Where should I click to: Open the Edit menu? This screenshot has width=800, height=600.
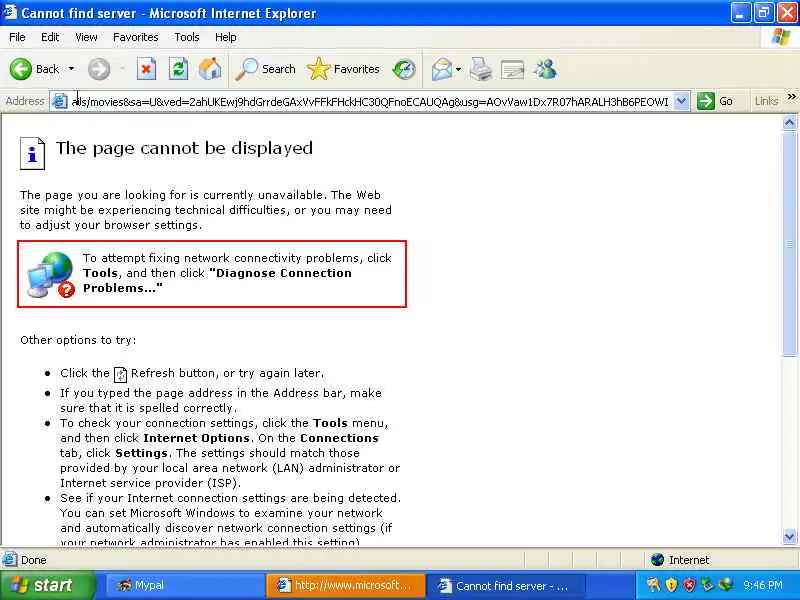50,37
